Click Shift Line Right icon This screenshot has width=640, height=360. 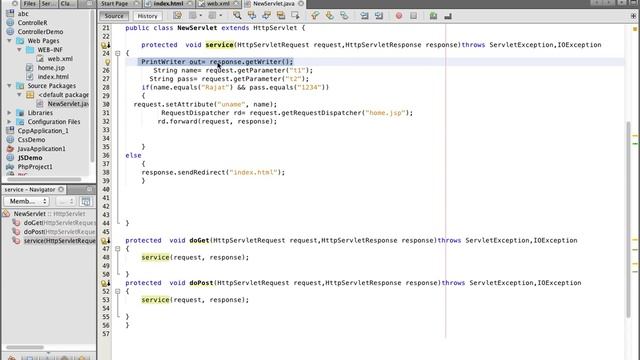tap(379, 16)
